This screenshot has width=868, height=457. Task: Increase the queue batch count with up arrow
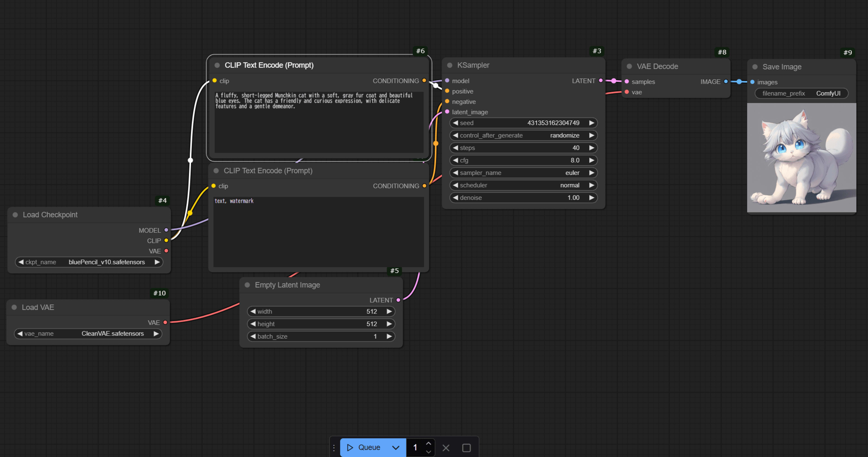coord(428,443)
